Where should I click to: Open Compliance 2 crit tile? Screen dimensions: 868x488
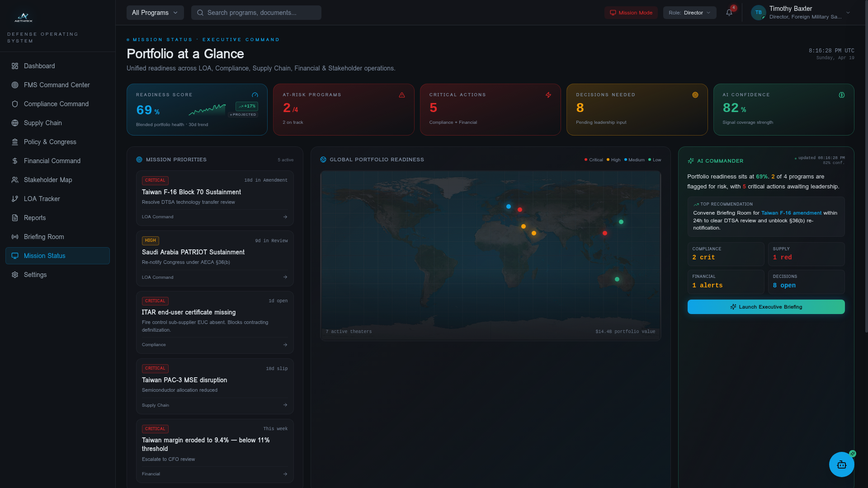click(x=726, y=254)
